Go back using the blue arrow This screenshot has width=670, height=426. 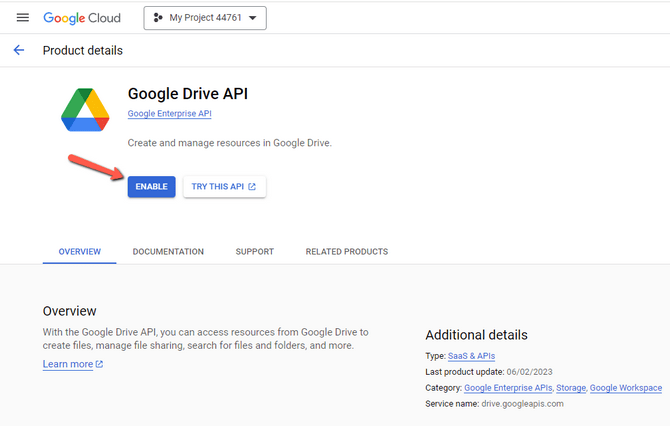[19, 50]
